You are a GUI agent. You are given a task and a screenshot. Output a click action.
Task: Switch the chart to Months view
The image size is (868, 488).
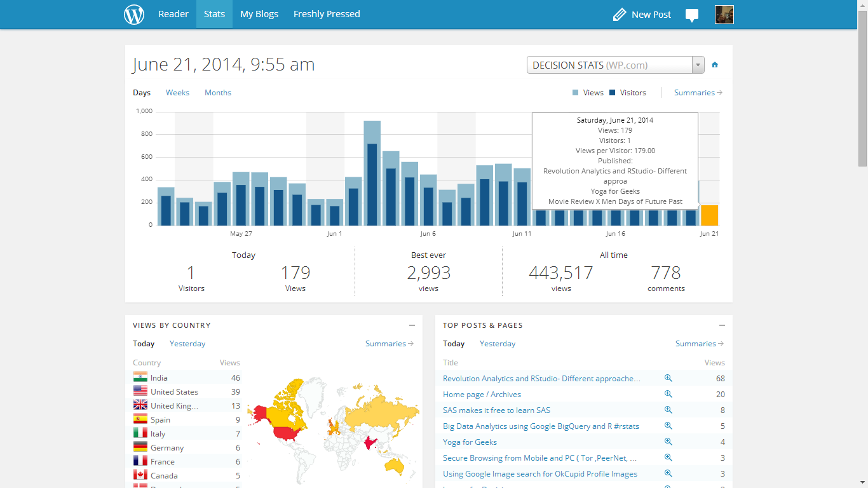[x=218, y=93]
